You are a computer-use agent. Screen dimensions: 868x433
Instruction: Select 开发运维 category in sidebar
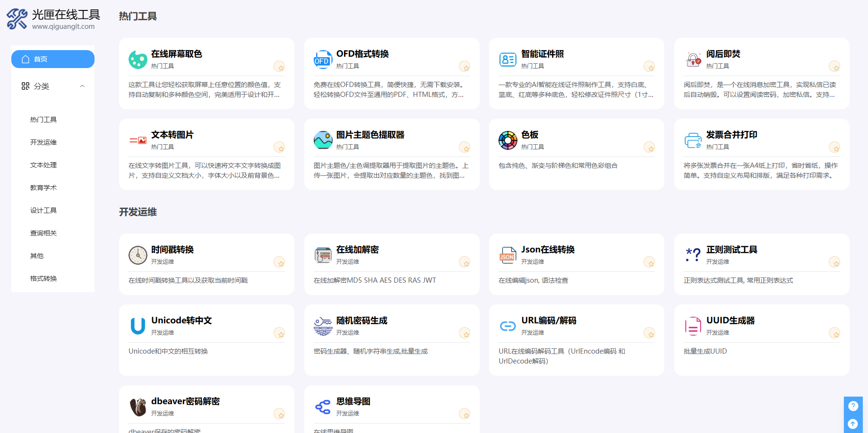coord(43,142)
